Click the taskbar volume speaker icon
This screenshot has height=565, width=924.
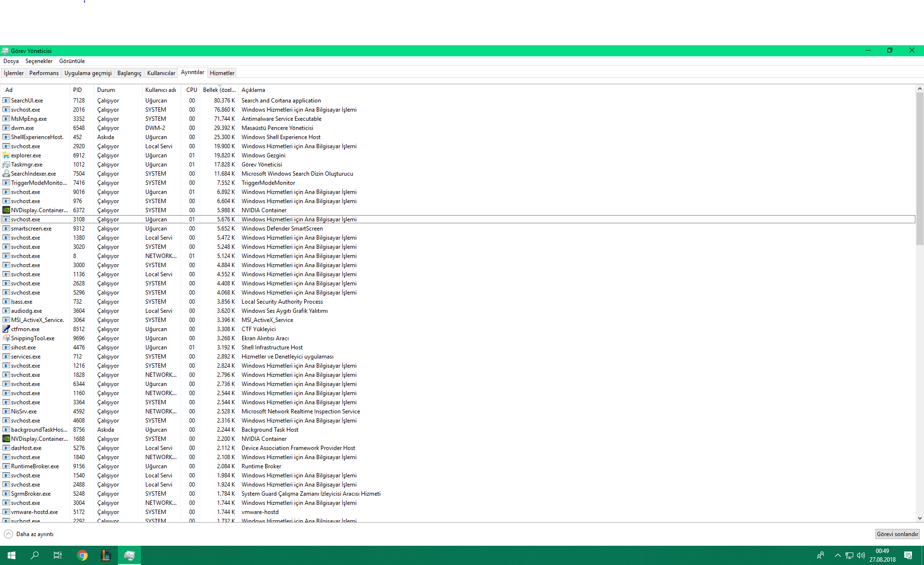[861, 555]
